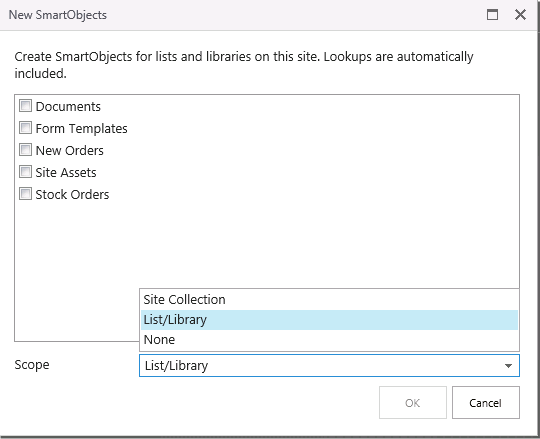The image size is (540, 439).
Task: Close the New SmartObjects dialog
Action: pos(520,15)
